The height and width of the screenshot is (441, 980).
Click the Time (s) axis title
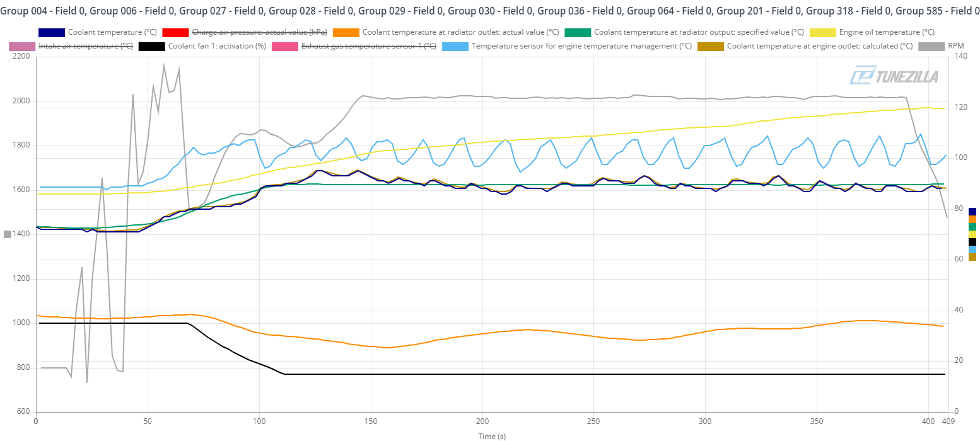pos(492,436)
